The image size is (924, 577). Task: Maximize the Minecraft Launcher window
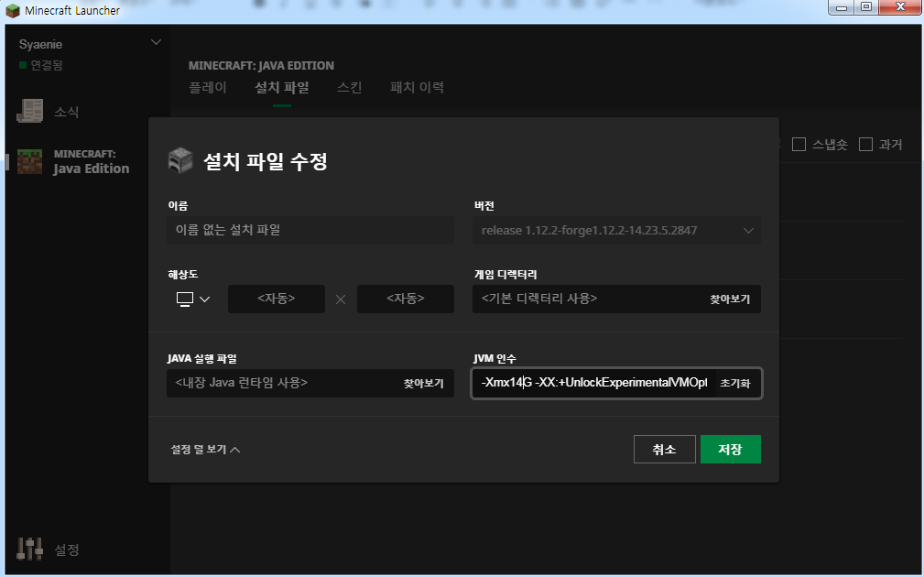click(x=866, y=7)
